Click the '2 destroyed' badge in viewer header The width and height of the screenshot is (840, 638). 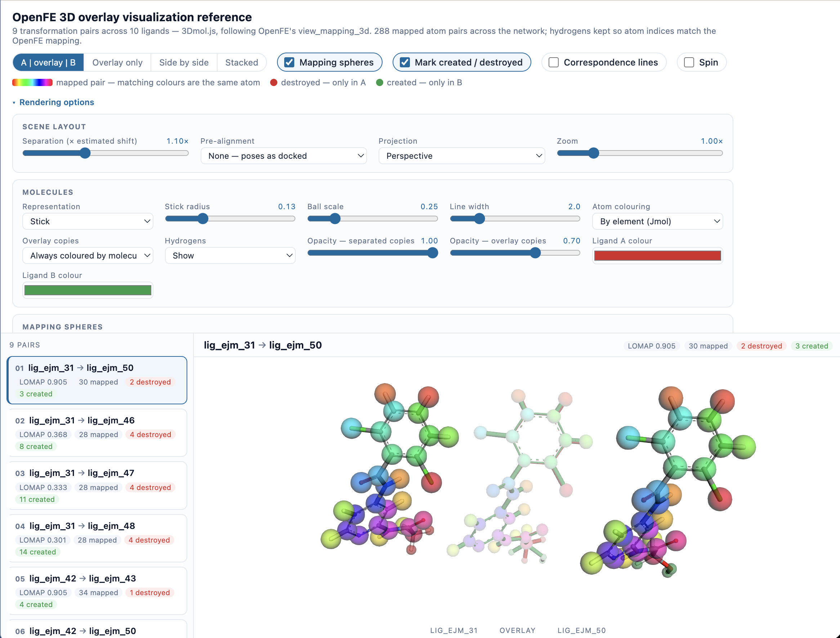tap(761, 346)
